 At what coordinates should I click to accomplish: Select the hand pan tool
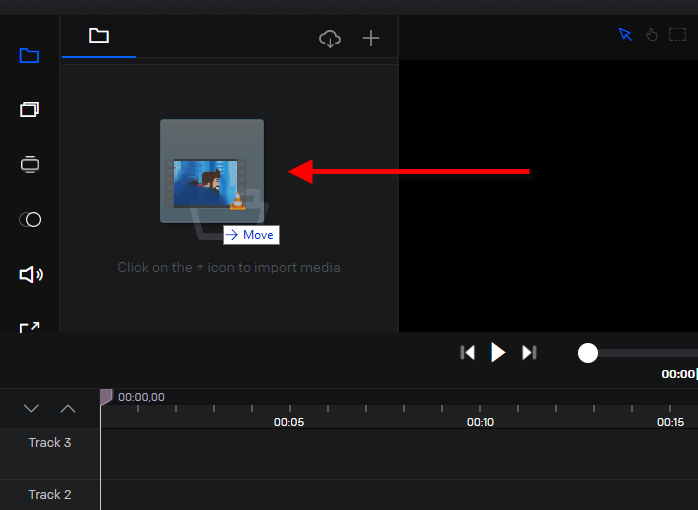coord(652,34)
